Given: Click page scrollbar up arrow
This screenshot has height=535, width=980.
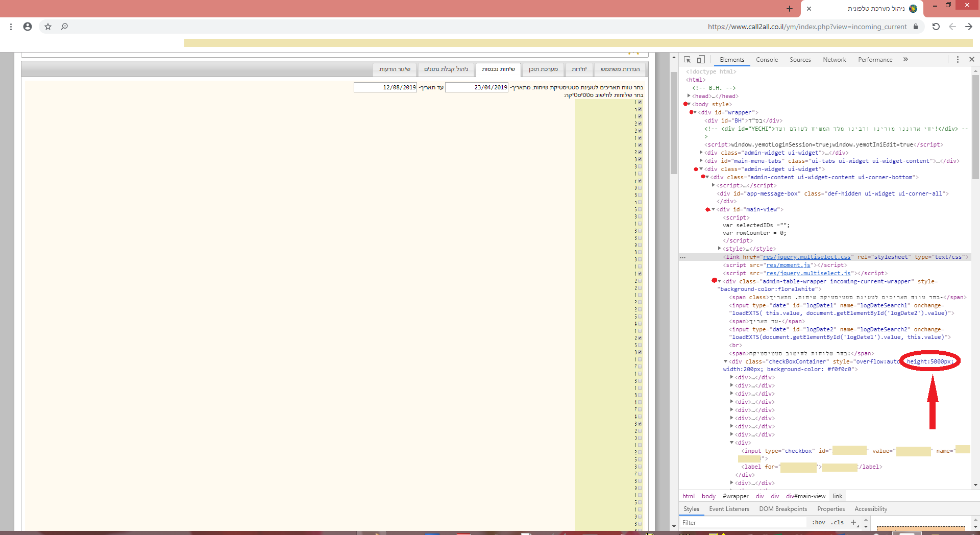Looking at the screenshot, I should click(674, 58).
